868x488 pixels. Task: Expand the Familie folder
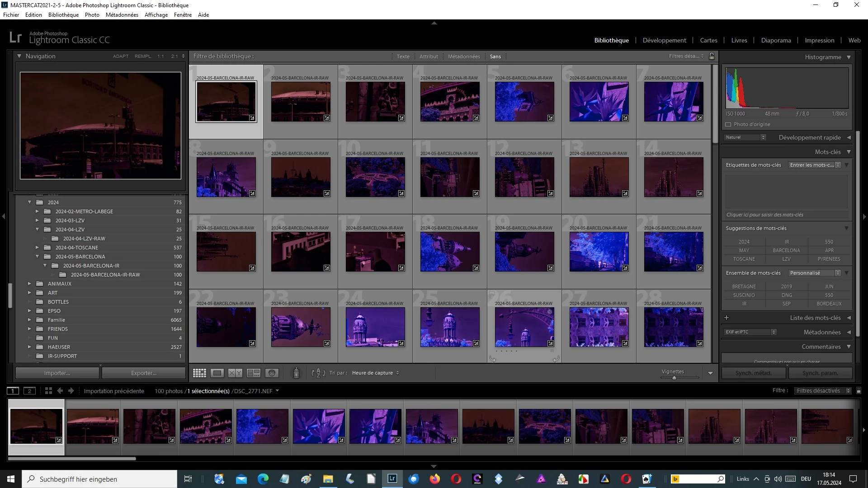(x=29, y=320)
